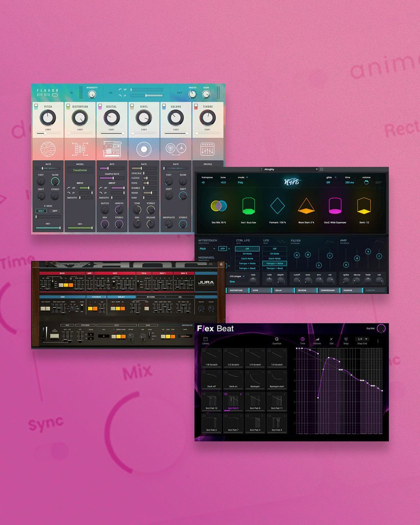
Task: Open the 1/4 Snap Grid dropdown in Flex Beat
Action: (362, 339)
